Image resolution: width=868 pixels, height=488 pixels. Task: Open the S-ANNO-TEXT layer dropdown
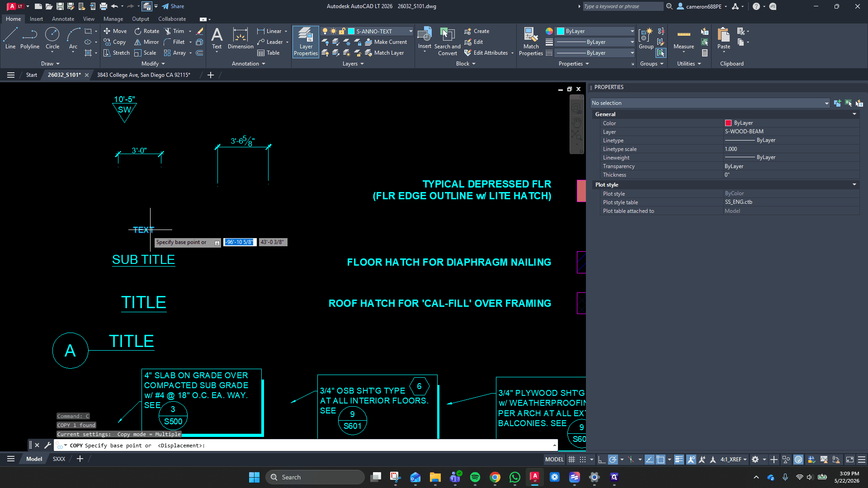[410, 31]
